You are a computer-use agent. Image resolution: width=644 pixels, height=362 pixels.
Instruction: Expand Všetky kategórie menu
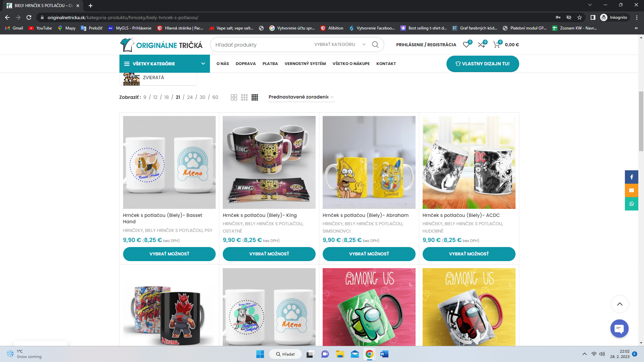(165, 64)
